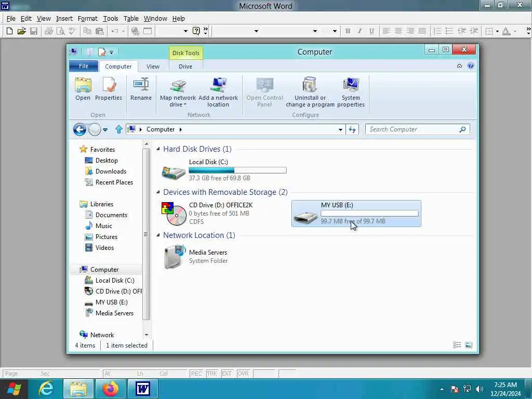Click Uninstall or change a program
This screenshot has width=532, height=399.
pyautogui.click(x=310, y=92)
